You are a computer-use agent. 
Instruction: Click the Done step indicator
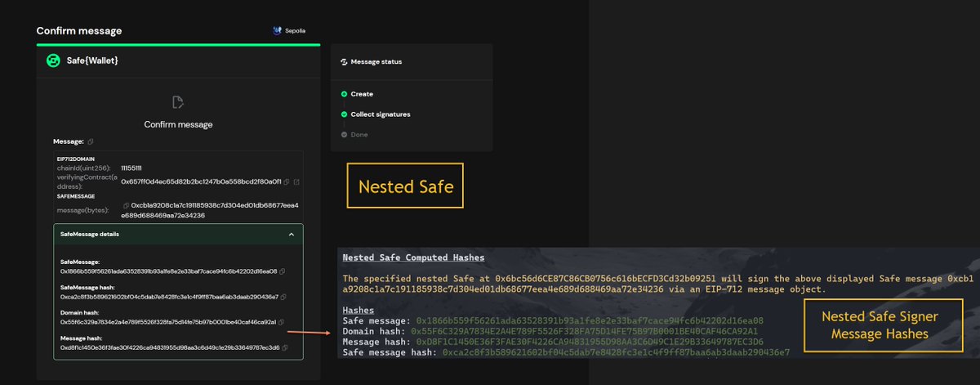344,134
